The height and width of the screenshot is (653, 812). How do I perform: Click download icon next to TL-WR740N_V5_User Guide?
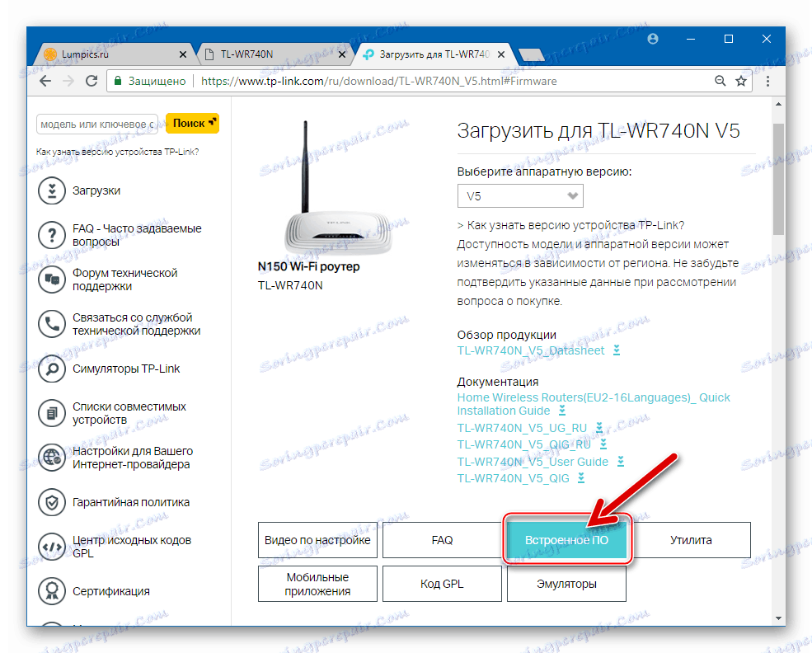click(621, 462)
